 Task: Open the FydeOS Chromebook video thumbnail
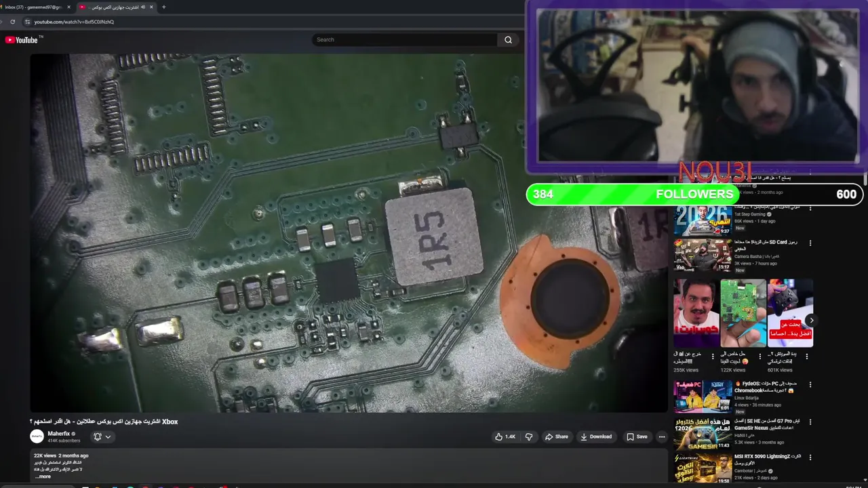[x=702, y=396]
